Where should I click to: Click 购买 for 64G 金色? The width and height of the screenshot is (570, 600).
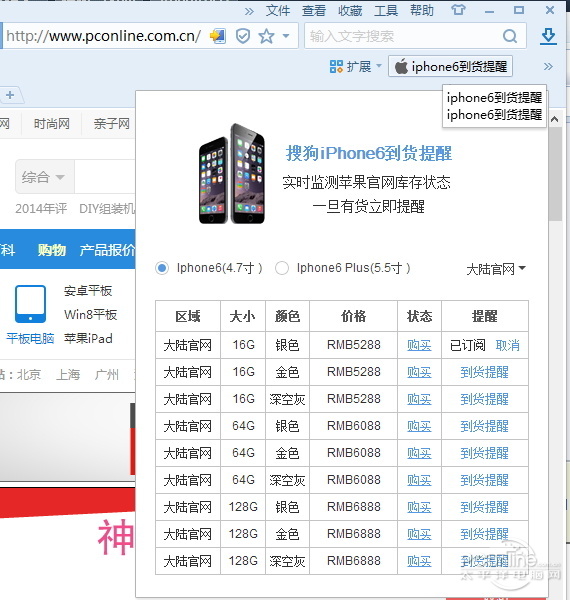click(419, 453)
